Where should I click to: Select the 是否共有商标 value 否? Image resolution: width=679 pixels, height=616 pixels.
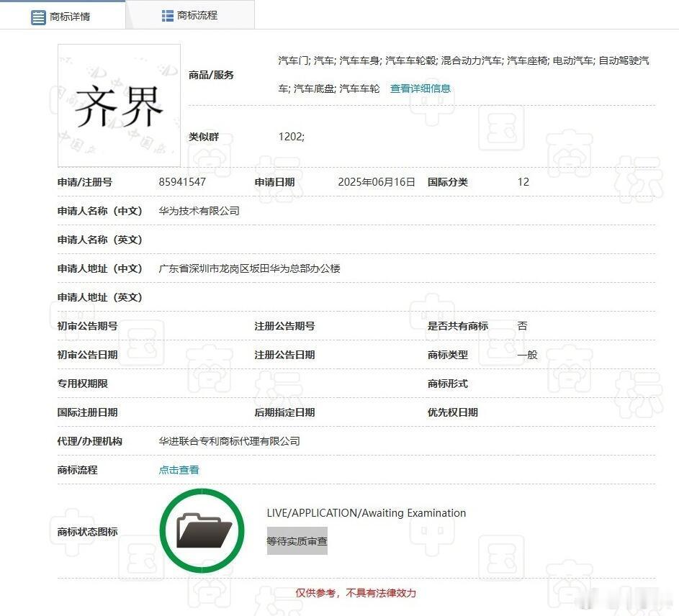[x=522, y=326]
